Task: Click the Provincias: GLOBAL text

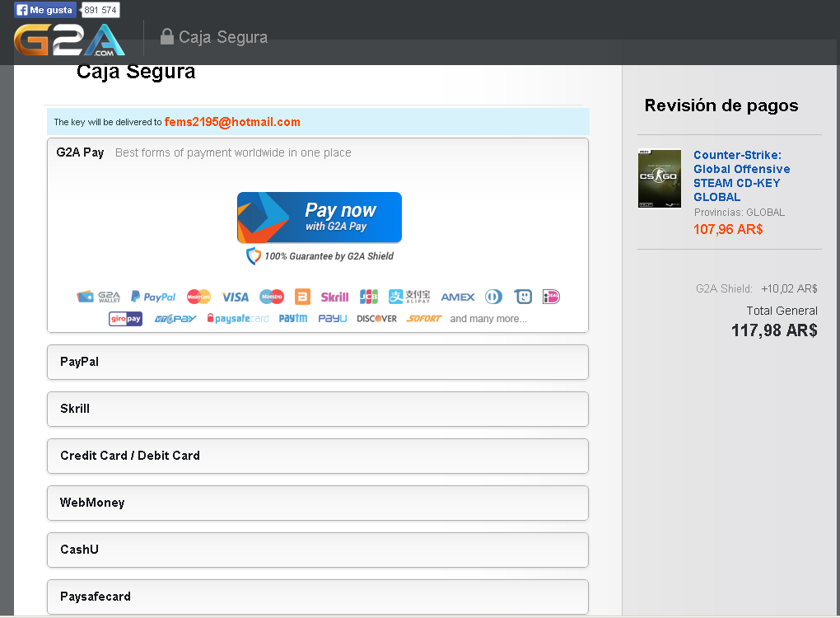Action: [740, 213]
